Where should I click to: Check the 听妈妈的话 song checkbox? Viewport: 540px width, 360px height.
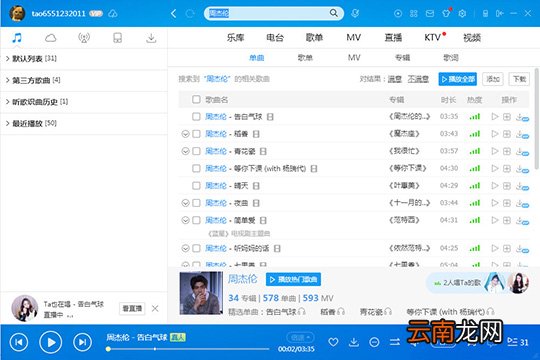(196, 248)
